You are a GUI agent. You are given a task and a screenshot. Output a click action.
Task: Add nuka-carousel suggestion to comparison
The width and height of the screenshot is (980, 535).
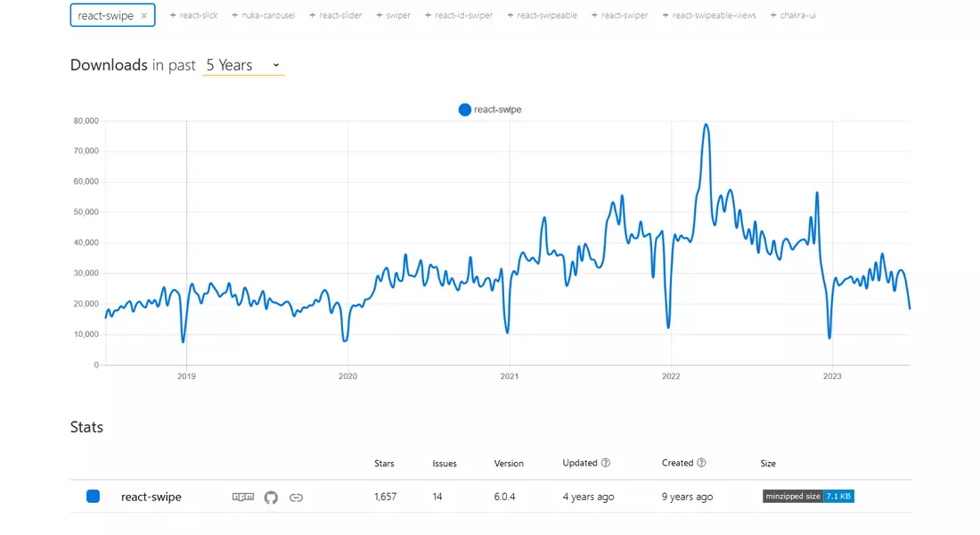click(x=263, y=15)
